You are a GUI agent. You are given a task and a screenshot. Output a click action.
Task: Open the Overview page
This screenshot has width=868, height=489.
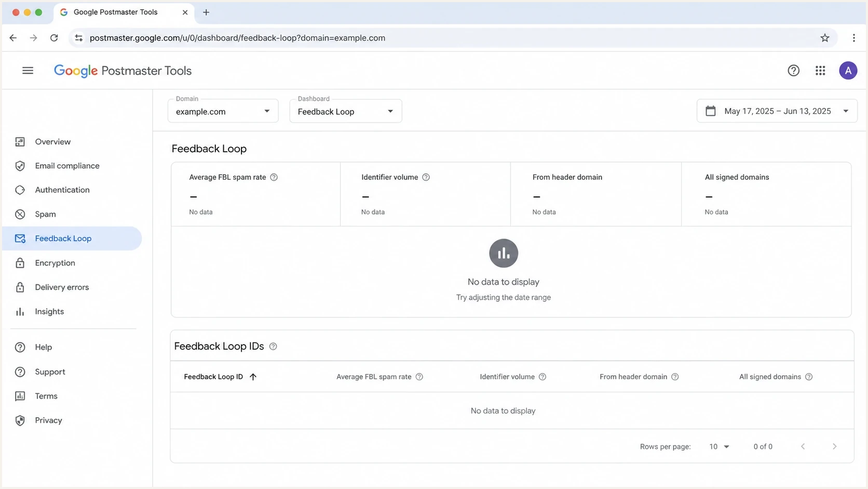[73, 142]
